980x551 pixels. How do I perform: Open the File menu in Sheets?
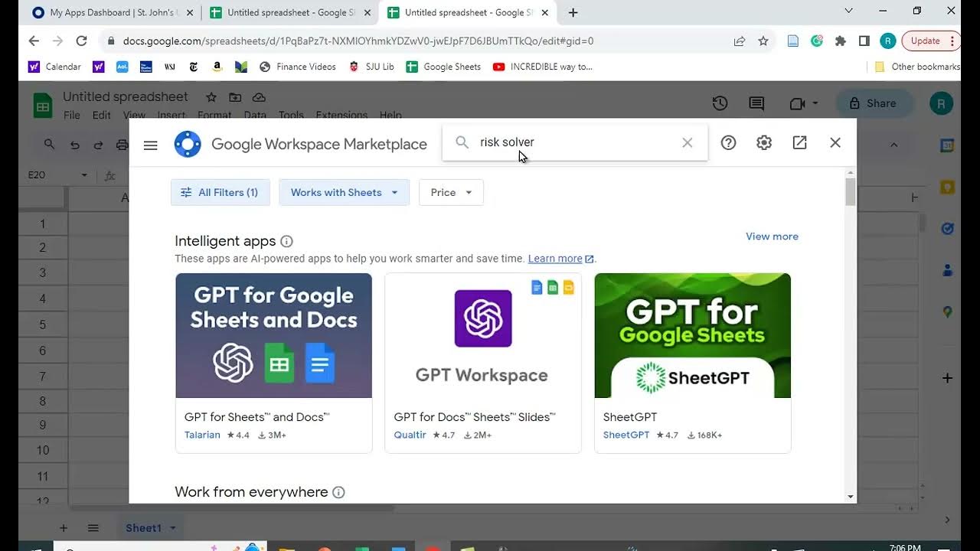coord(72,115)
